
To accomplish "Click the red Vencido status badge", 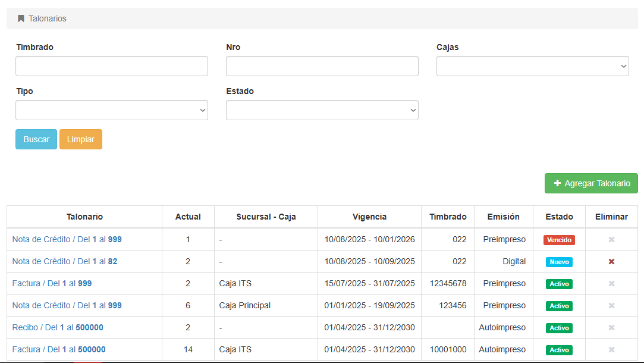I will [559, 240].
